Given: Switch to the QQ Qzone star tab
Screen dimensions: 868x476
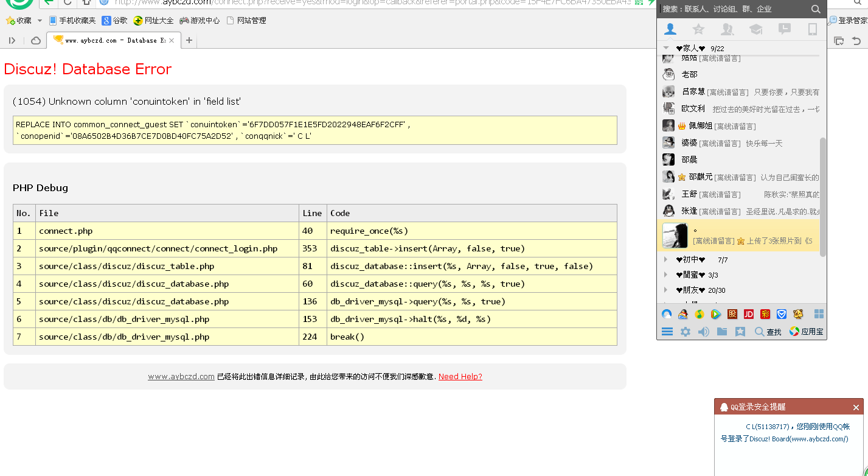Looking at the screenshot, I should click(x=698, y=29).
